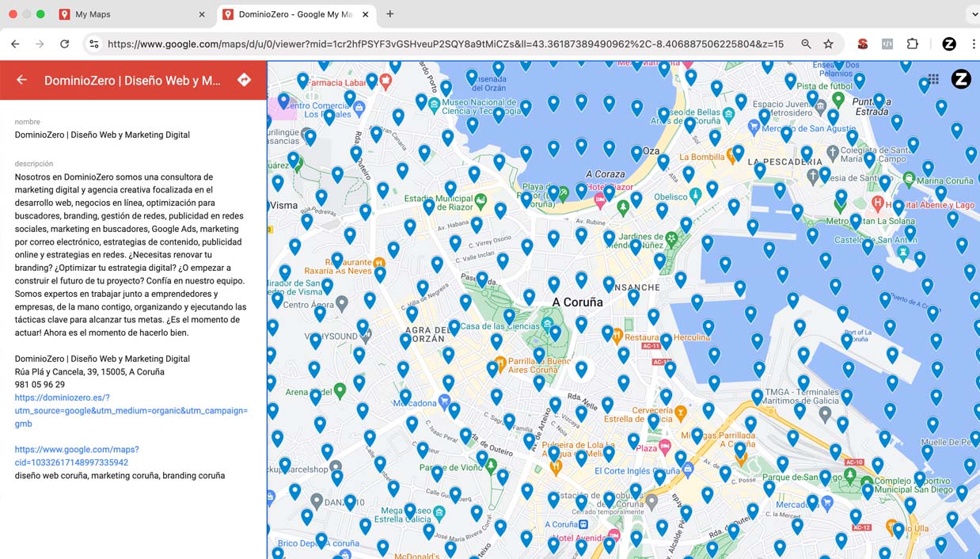Bookmark this page with the star icon
The height and width of the screenshot is (559, 980).
828,44
